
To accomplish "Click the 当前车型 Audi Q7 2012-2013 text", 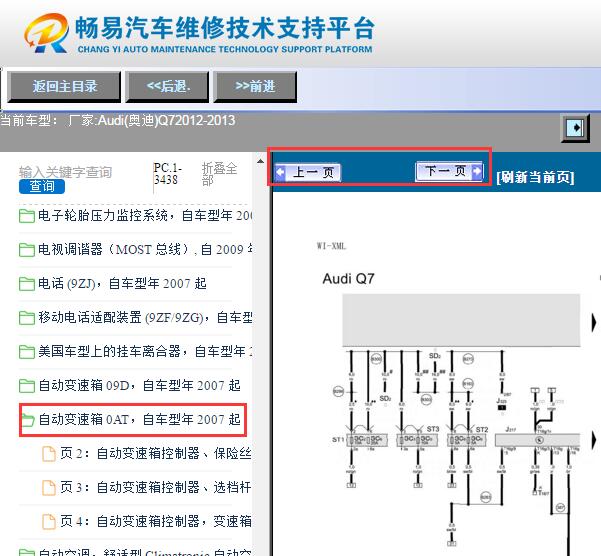I will click(118, 121).
